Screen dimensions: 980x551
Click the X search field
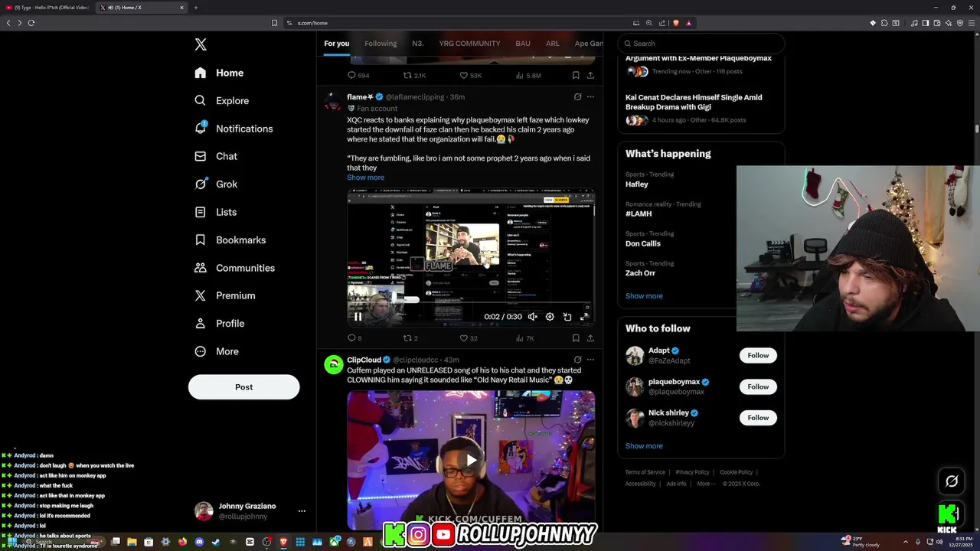coord(701,44)
